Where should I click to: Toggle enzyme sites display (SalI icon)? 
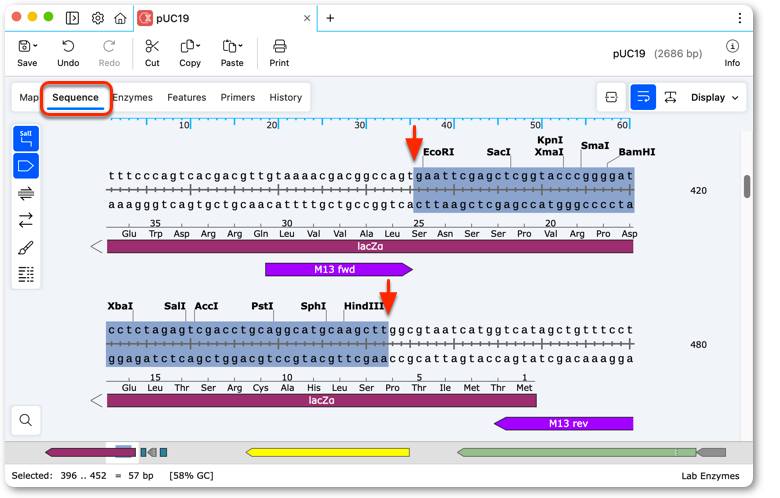26,138
